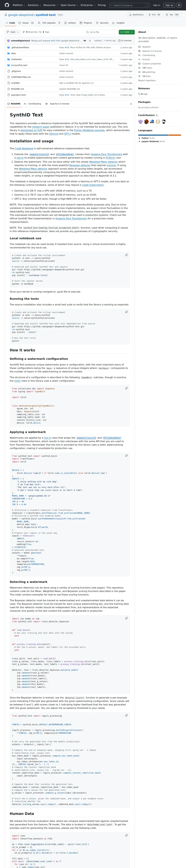Open the CONTRIBUTING.md file
The width and height of the screenshot is (186, 868).
point(21,77)
